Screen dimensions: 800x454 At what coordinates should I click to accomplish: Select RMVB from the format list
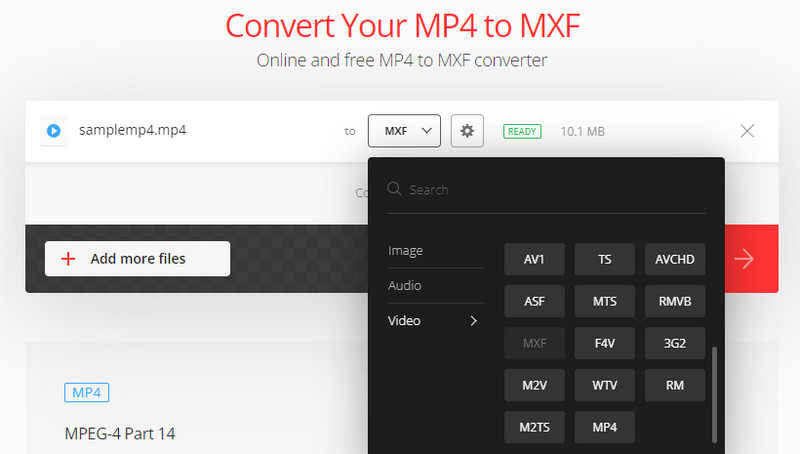point(675,301)
